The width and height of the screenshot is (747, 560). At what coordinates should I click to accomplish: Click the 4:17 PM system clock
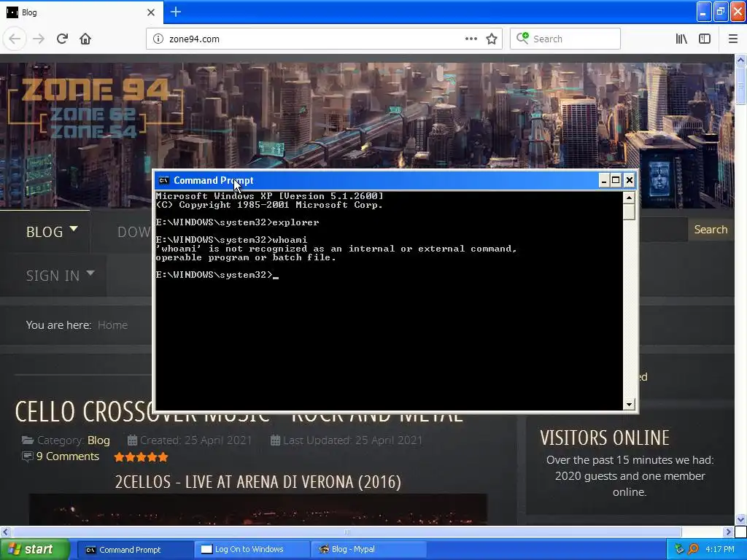point(720,550)
